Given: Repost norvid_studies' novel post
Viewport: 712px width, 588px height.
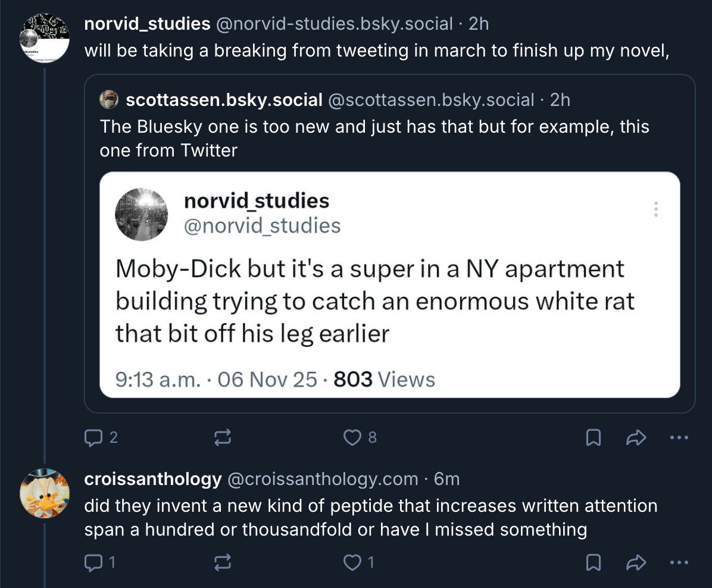Looking at the screenshot, I should tap(222, 438).
